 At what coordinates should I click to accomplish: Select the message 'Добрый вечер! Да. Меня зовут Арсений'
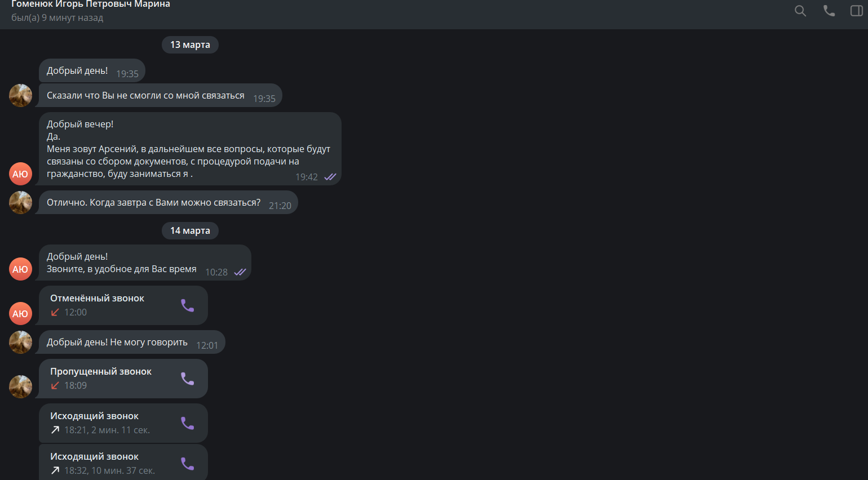pos(190,149)
